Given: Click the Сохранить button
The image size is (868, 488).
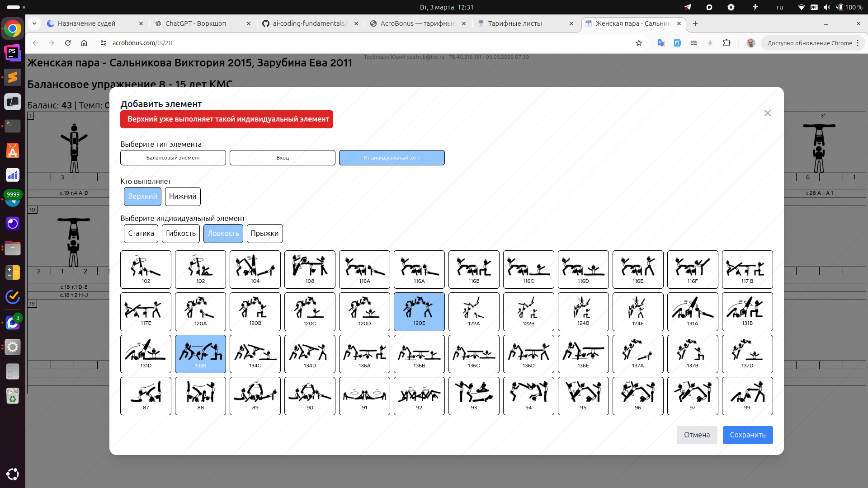Looking at the screenshot, I should tap(747, 435).
